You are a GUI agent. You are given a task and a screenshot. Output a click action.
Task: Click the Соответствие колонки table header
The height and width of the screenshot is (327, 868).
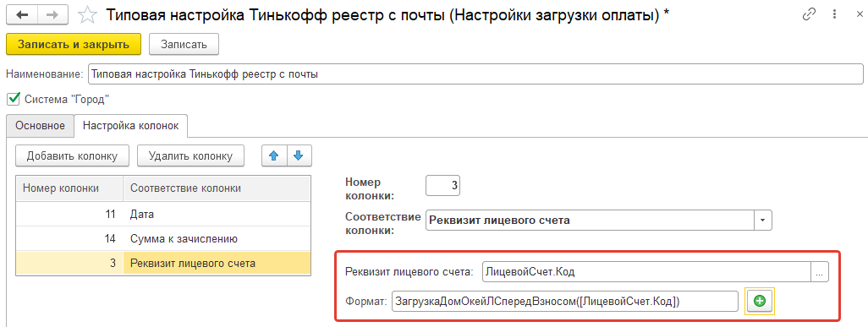217,188
